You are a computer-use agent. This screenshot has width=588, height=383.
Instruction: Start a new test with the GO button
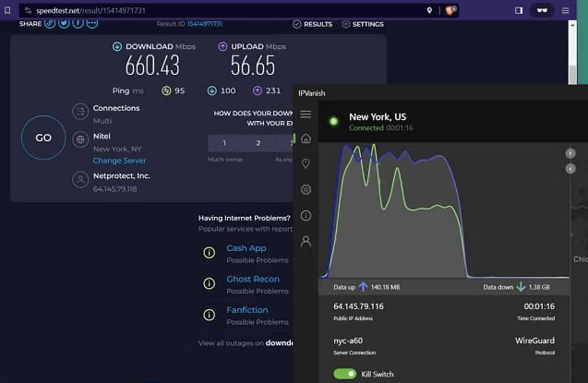click(x=43, y=138)
